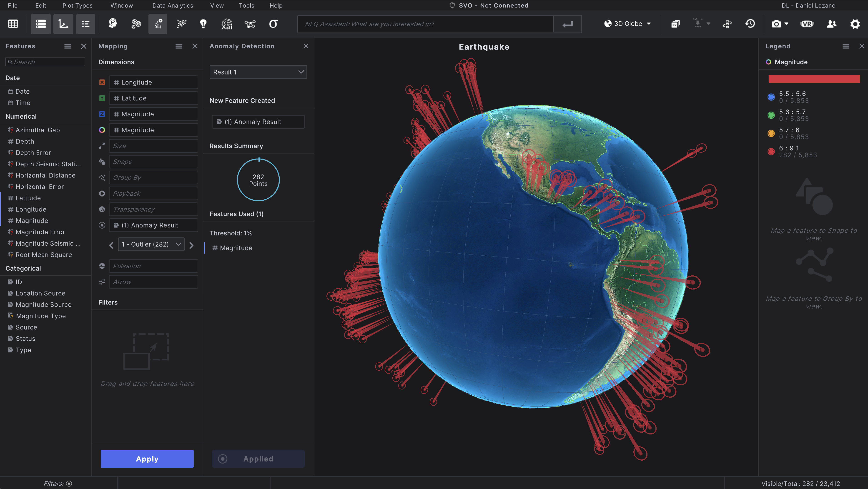Open the Features panel hamburger menu

[68, 46]
